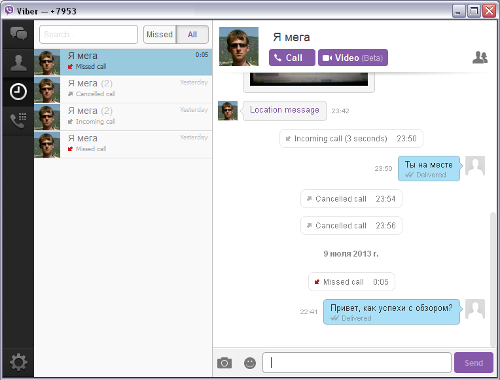Select the Cancelled call (2) Yesterday entry
Viewport: 500px width, 380px height.
[123, 90]
